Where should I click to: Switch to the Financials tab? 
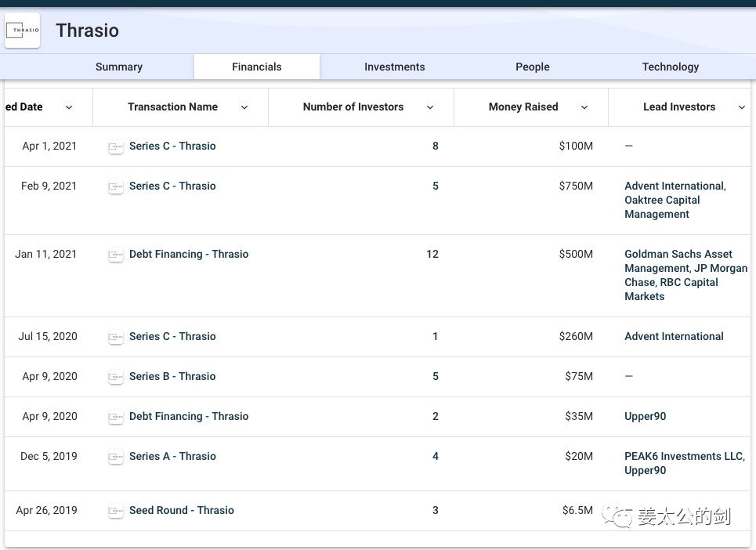[x=256, y=67]
